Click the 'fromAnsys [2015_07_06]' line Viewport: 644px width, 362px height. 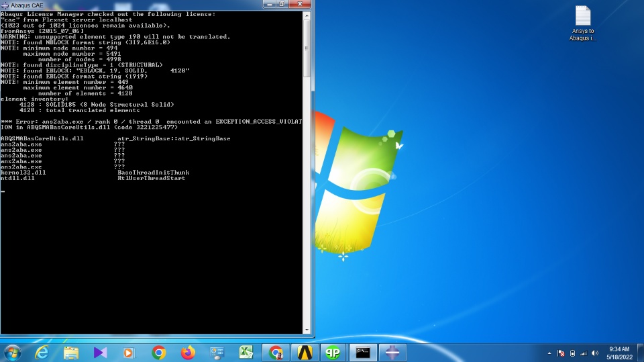pyautogui.click(x=42, y=31)
